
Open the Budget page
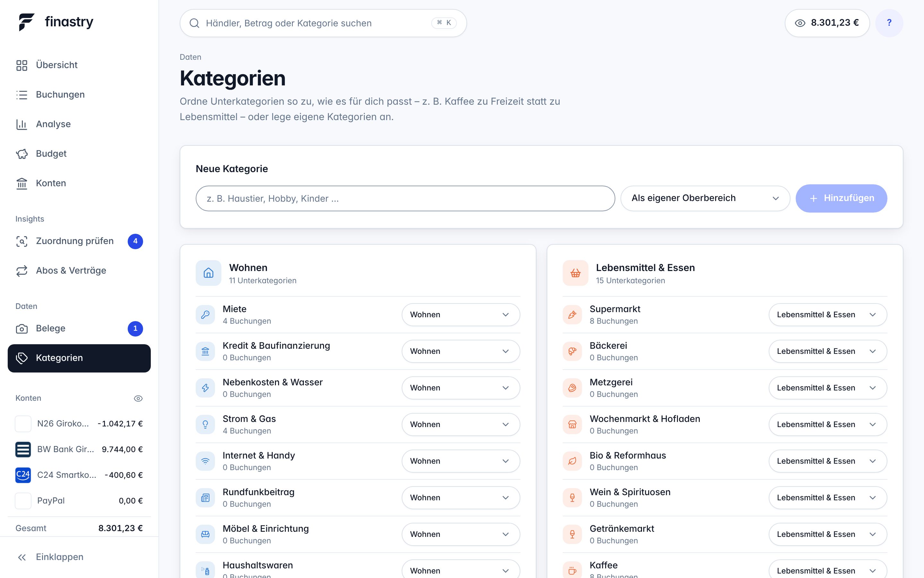[x=79, y=154]
